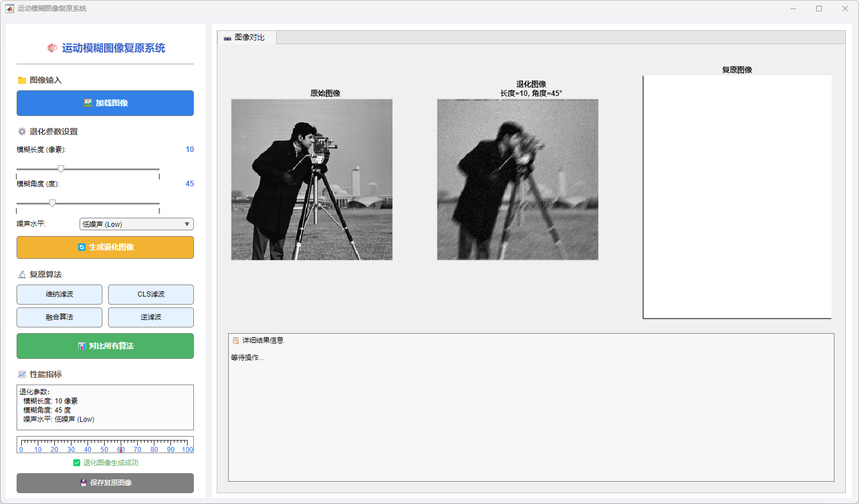
Task: Click the chart icon next to 性能指标
Action: [x=22, y=375]
